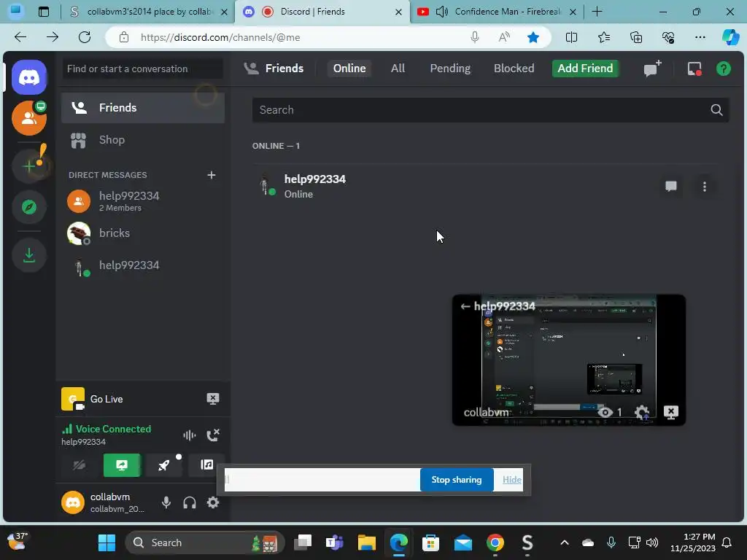
Task: Click search magnifier in friends search bar
Action: pos(716,110)
